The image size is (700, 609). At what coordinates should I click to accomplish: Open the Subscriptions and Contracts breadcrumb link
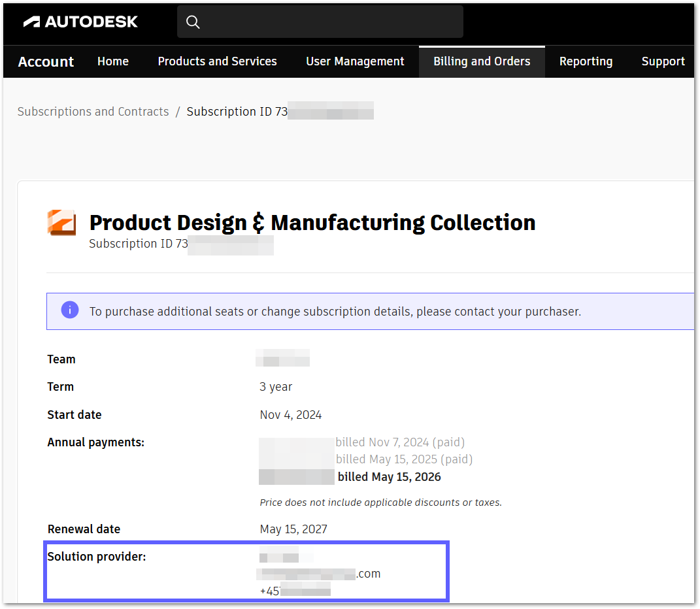[x=93, y=111]
